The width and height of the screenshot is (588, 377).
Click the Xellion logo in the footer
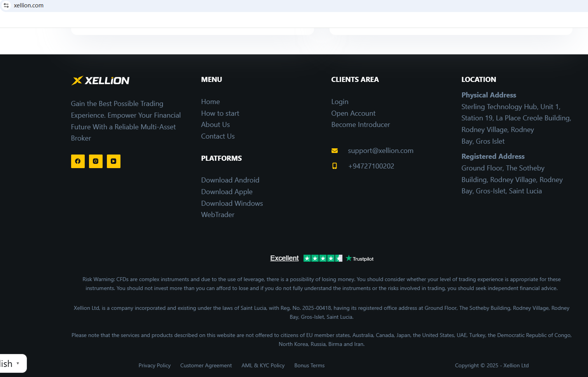(x=100, y=80)
